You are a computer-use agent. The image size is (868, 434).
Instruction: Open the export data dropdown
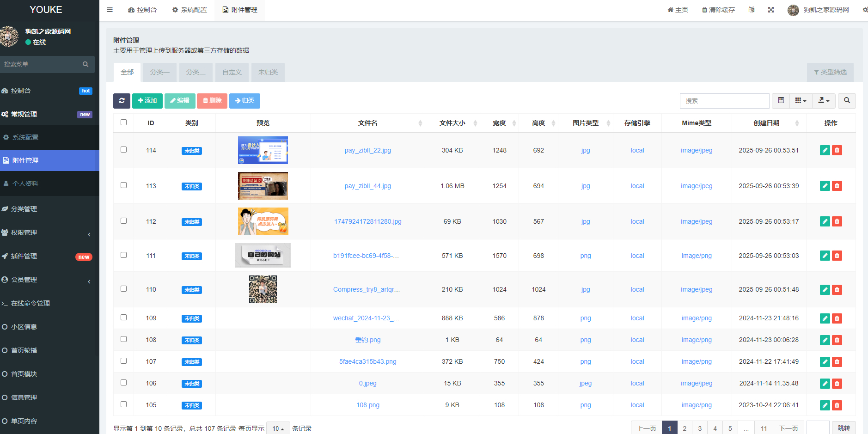coord(824,101)
